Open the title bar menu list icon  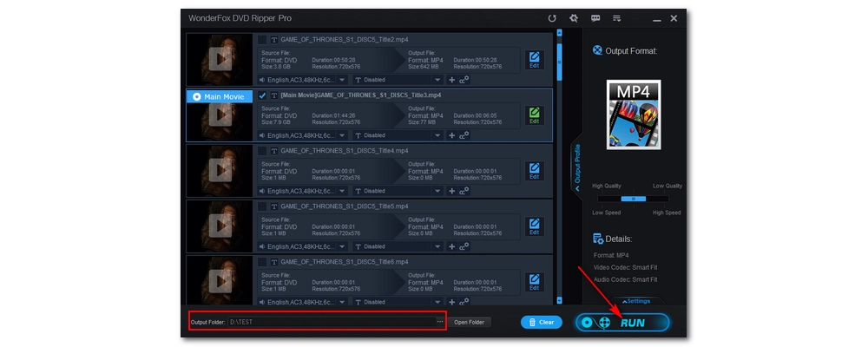(x=617, y=17)
